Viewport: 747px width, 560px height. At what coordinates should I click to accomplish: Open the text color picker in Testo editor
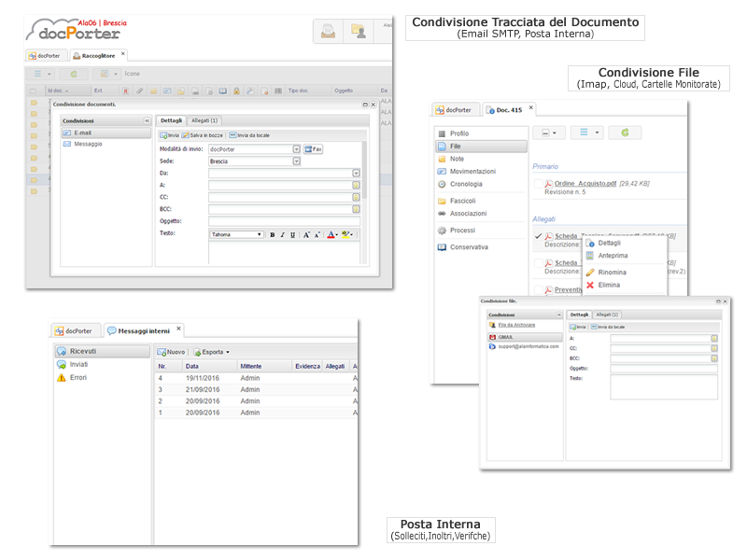(x=332, y=235)
